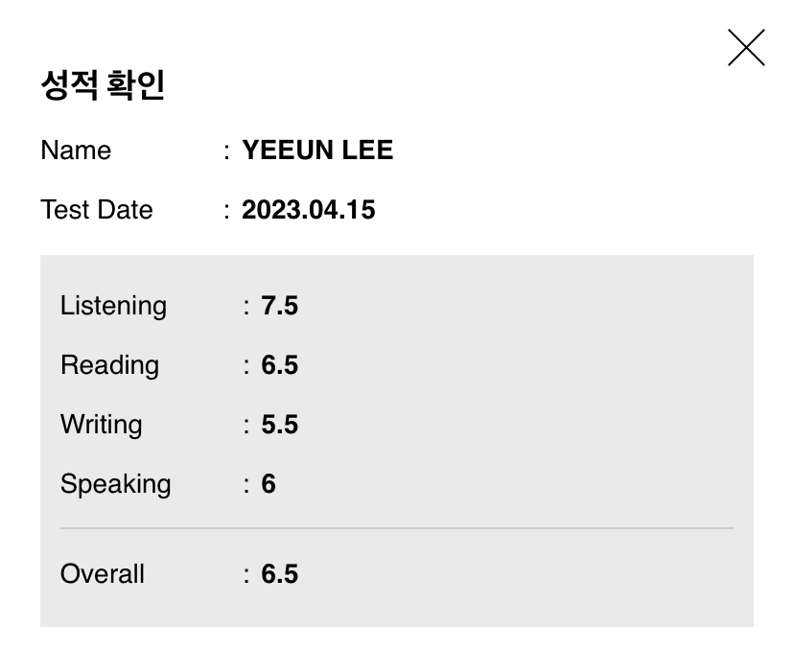
Task: Select the Writing score 5.5
Action: click(x=279, y=425)
